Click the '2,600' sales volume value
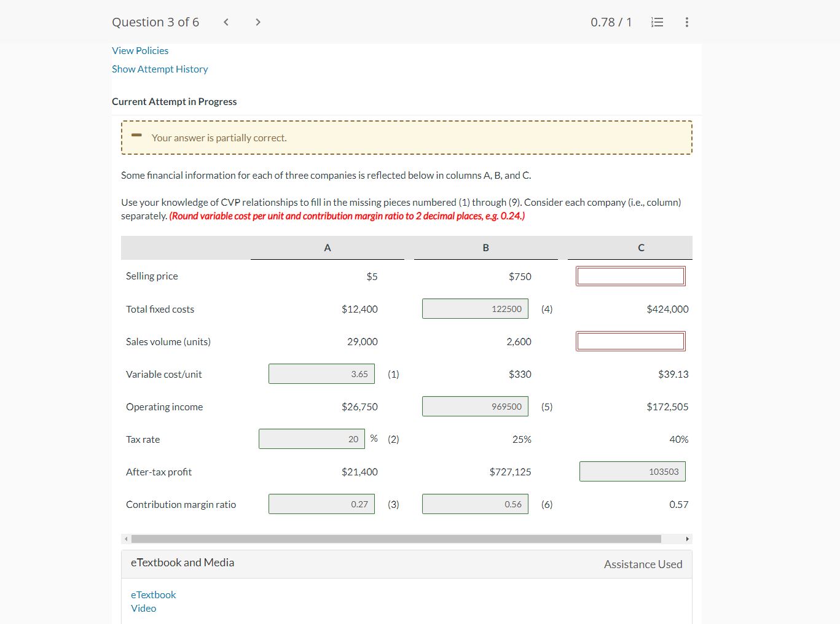 point(519,341)
